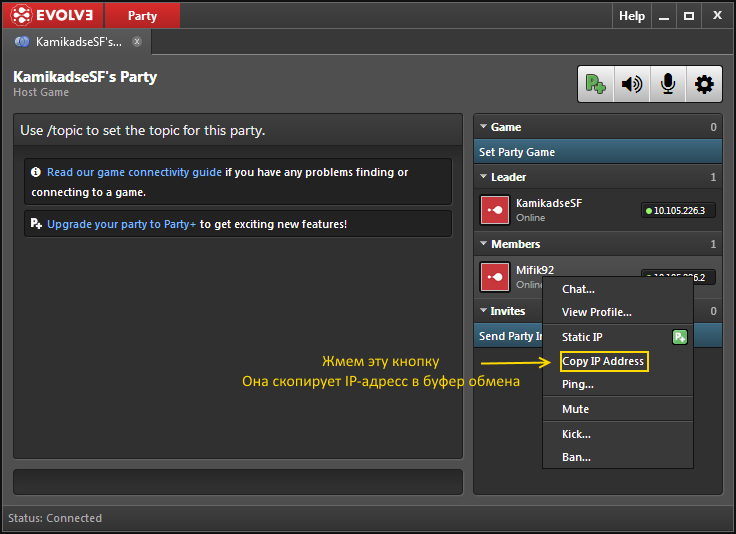Click the Evolve logo icon

[x=21, y=16]
